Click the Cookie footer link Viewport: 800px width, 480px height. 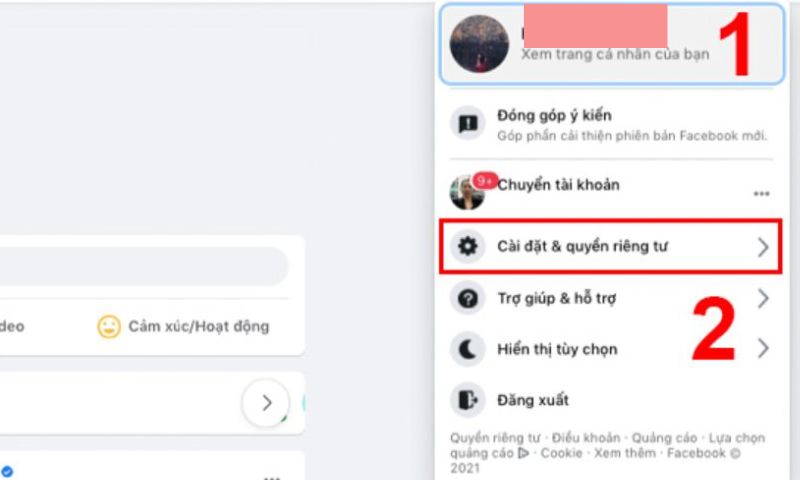[x=561, y=453]
